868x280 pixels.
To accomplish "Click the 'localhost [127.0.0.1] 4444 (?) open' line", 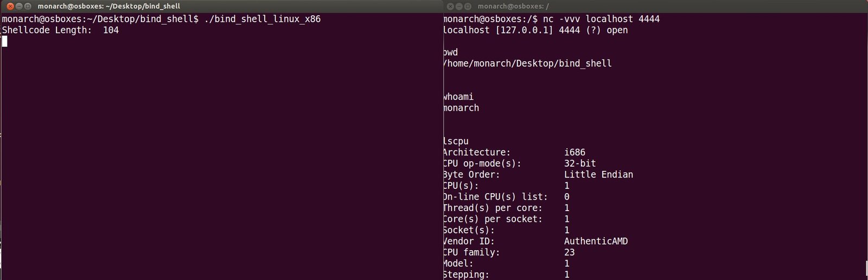I will 535,30.
